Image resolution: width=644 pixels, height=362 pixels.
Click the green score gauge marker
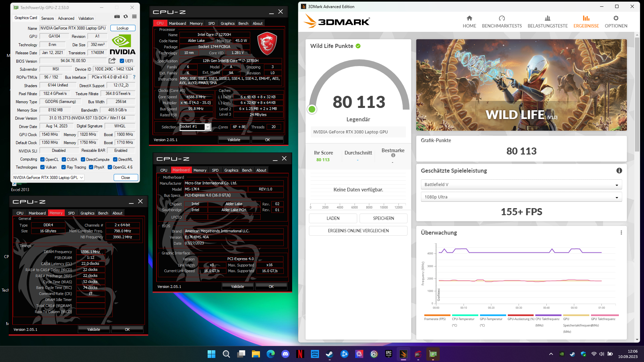(312, 109)
